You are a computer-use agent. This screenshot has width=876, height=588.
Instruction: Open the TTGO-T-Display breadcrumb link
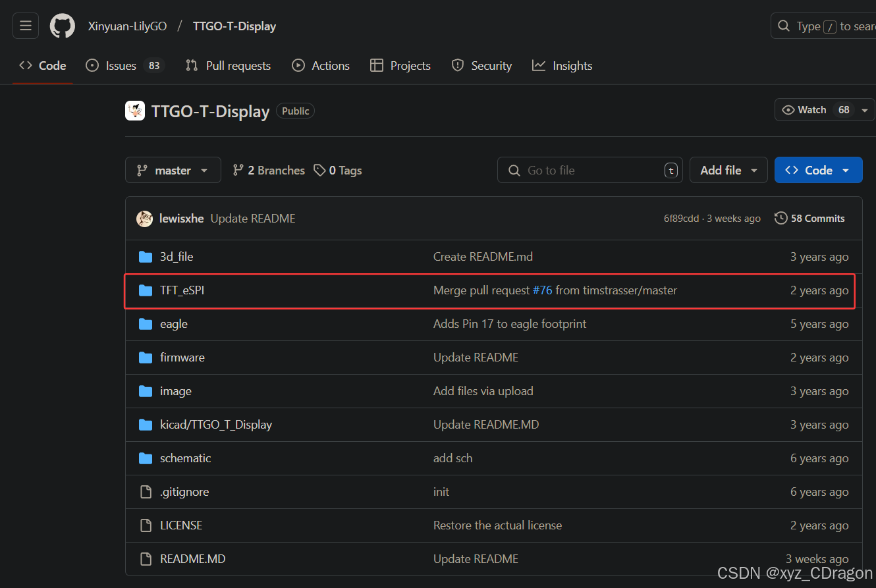[234, 26]
